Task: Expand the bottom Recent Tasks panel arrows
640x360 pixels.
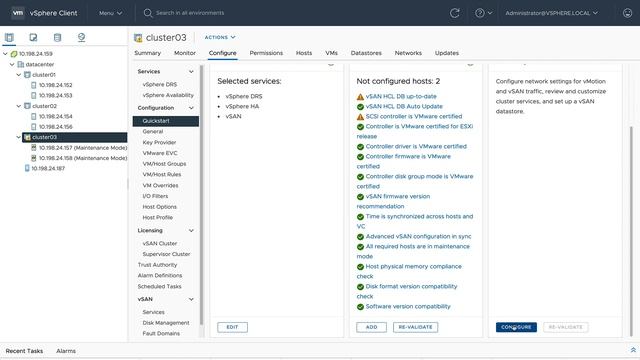Action: click(633, 350)
